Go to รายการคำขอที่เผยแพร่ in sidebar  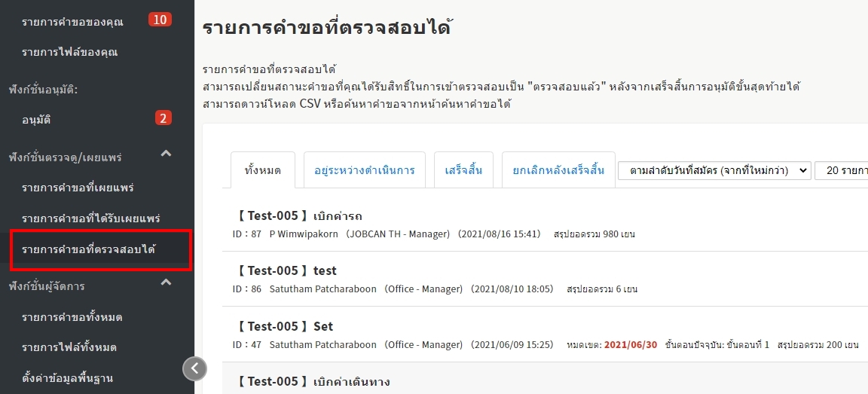78,188
